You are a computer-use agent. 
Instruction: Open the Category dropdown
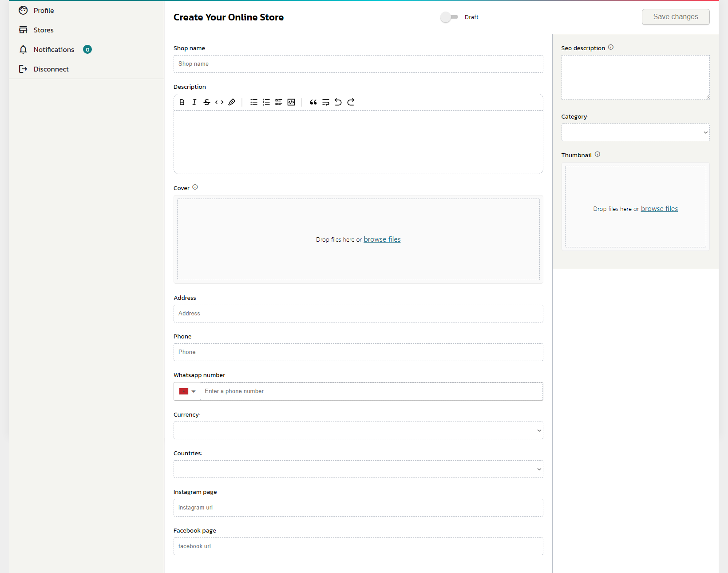[635, 132]
